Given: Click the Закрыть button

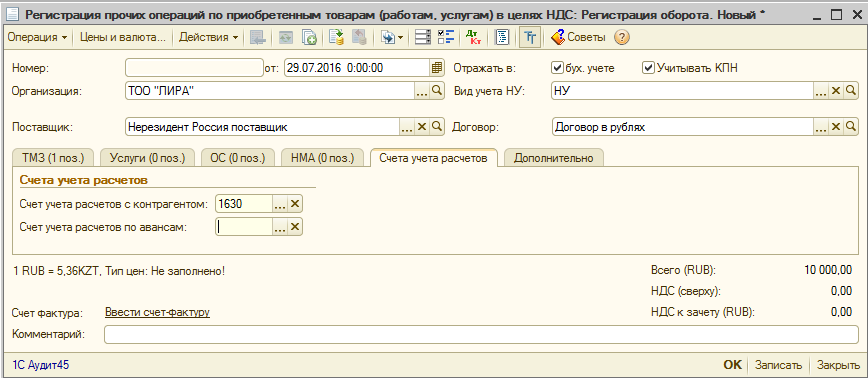Looking at the screenshot, I should (838, 365).
